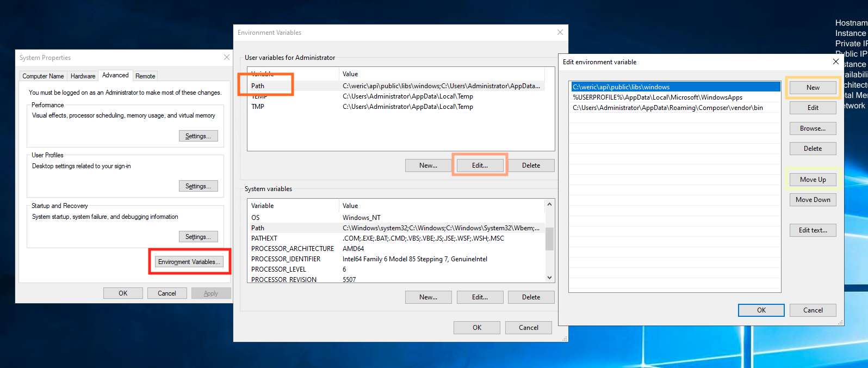
Task: Select the Composer vendor bin path entry
Action: tap(667, 108)
